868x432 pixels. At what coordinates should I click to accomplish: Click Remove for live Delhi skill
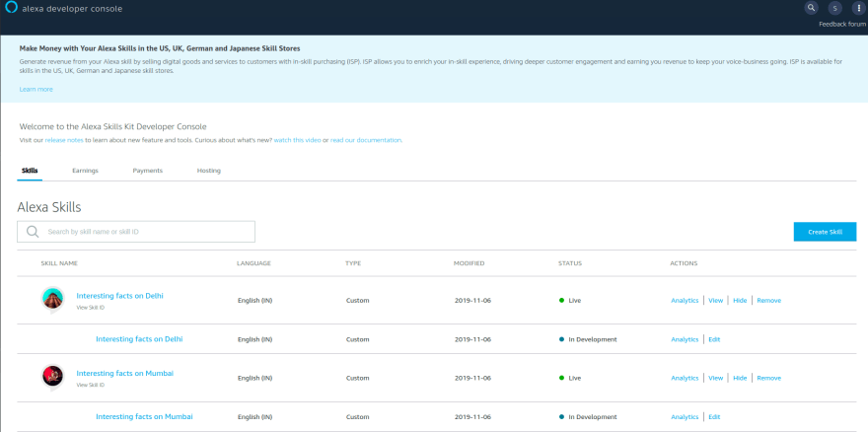pos(769,301)
